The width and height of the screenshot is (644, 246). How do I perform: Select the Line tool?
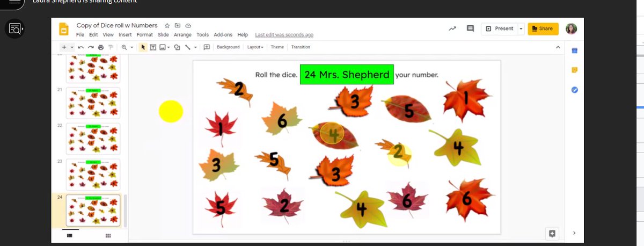(188, 47)
